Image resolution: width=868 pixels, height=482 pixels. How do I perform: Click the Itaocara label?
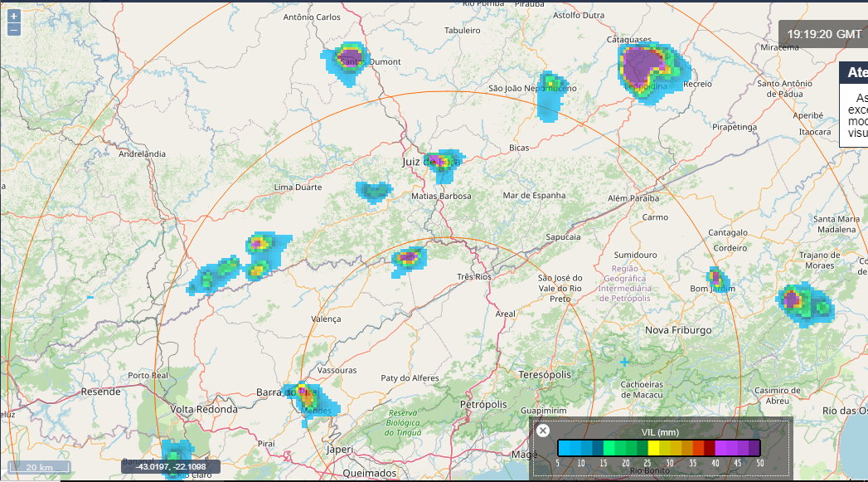click(815, 132)
